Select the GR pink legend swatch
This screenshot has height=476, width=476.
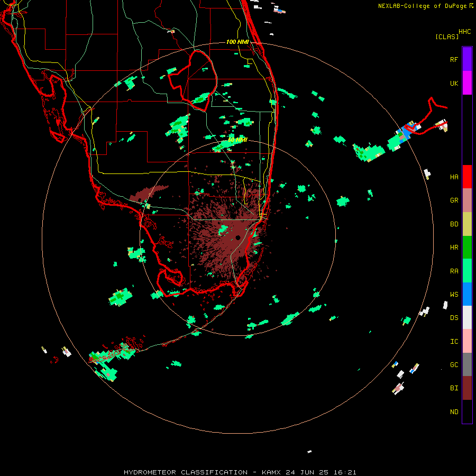click(467, 200)
